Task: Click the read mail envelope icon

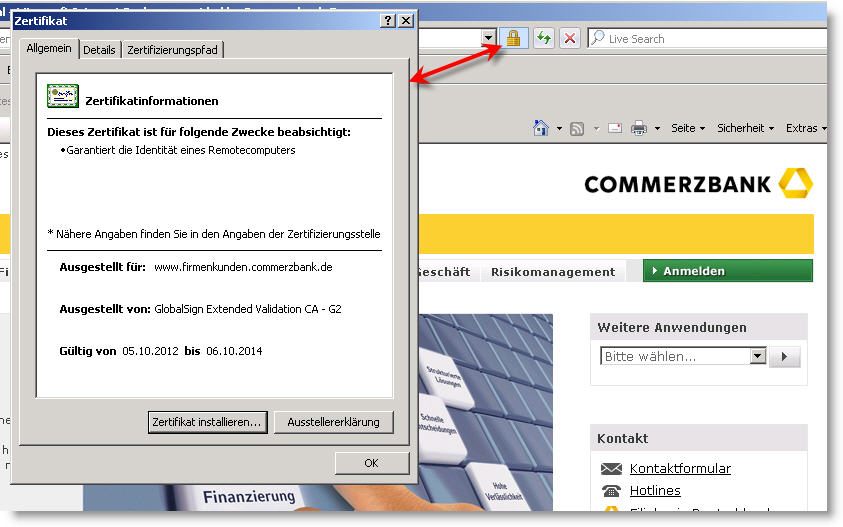Action: click(x=614, y=128)
